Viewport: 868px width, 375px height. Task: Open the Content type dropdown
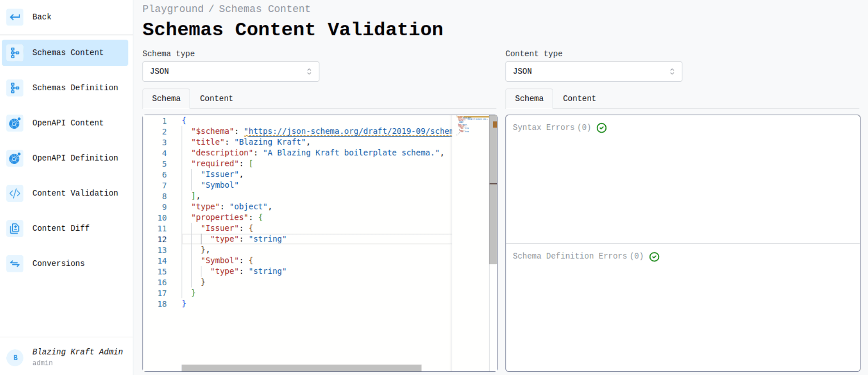pos(593,72)
